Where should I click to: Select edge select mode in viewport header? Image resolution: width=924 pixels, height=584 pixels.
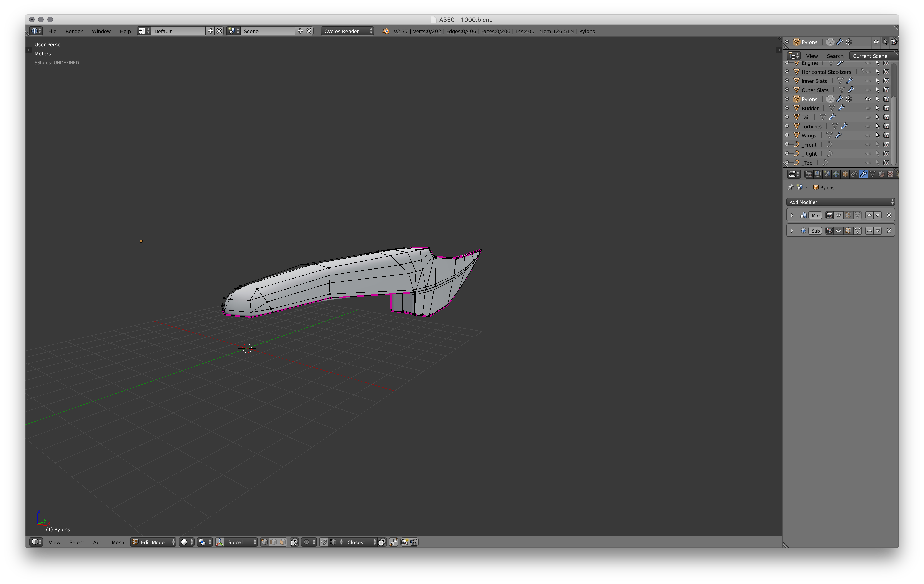pos(274,542)
